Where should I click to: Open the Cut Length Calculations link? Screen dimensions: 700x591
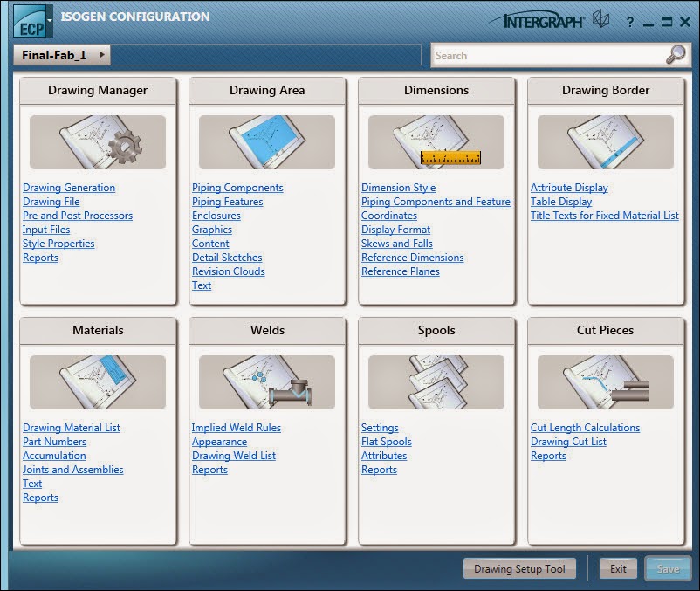tap(585, 428)
